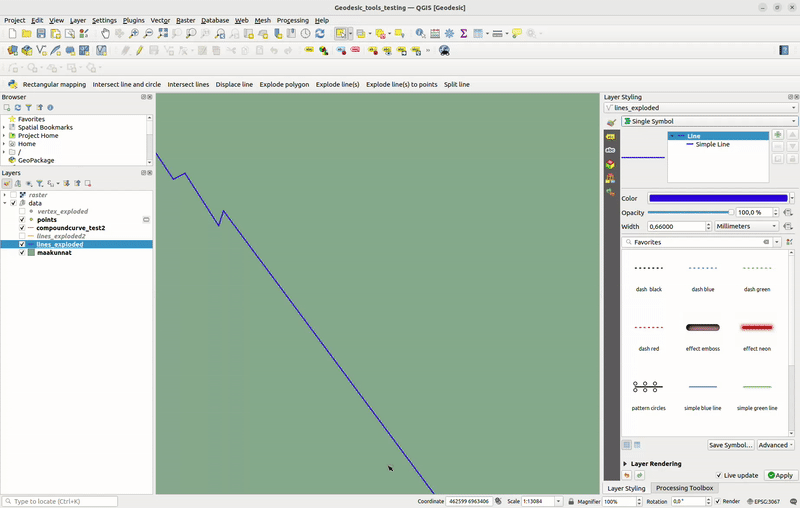Toggle visibility of the data group
Screen dimensions: 800x508
click(x=14, y=203)
